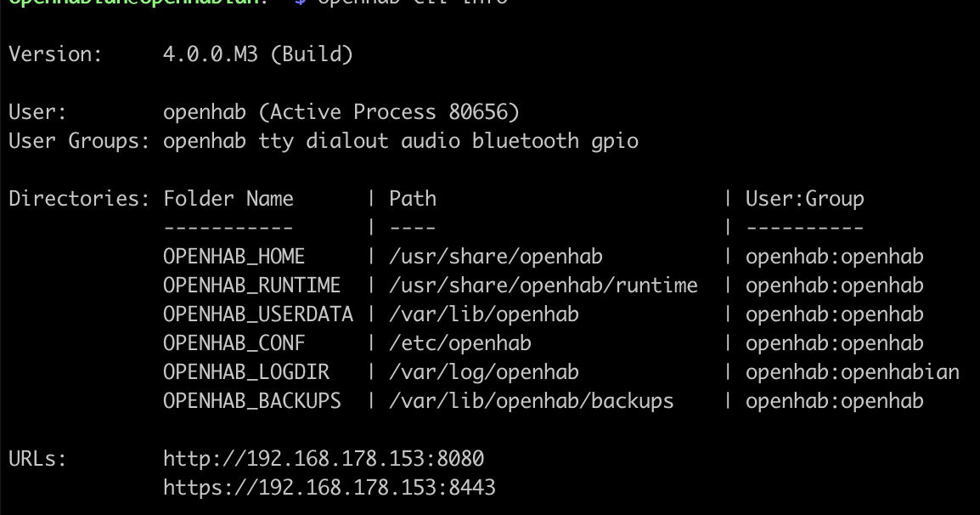This screenshot has width=980, height=515.
Task: Click the OPENHAB_HOME folder name
Action: click(234, 257)
